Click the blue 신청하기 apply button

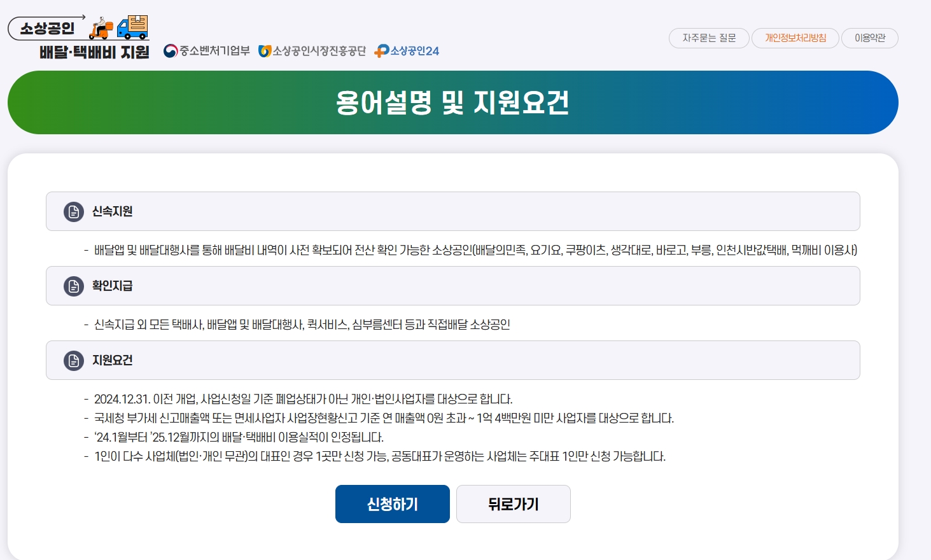(x=392, y=503)
